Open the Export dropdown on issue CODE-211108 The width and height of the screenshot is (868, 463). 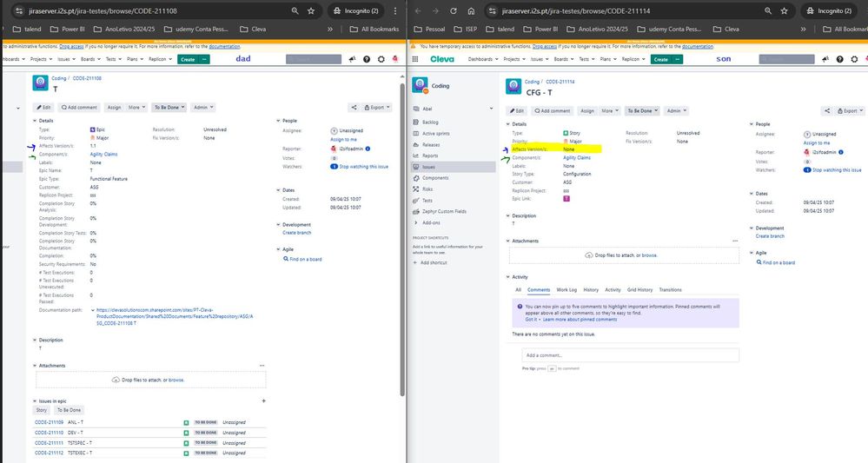[377, 108]
